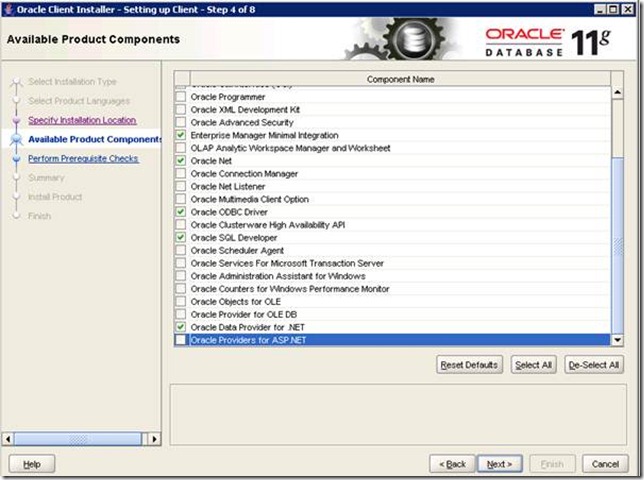Enable the Oracle Providers for ASP.NET checkbox

click(180, 341)
